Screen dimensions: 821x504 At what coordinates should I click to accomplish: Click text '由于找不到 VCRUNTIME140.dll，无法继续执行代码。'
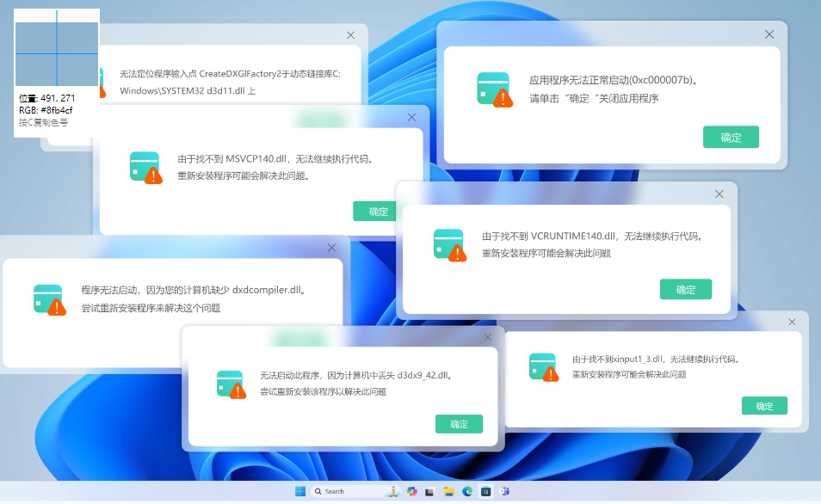click(x=593, y=236)
